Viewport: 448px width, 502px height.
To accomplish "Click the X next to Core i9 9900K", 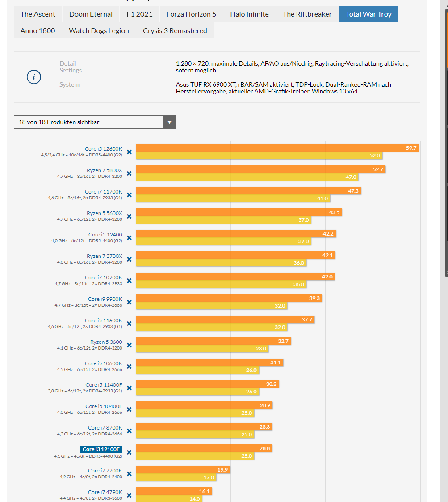I will (129, 302).
